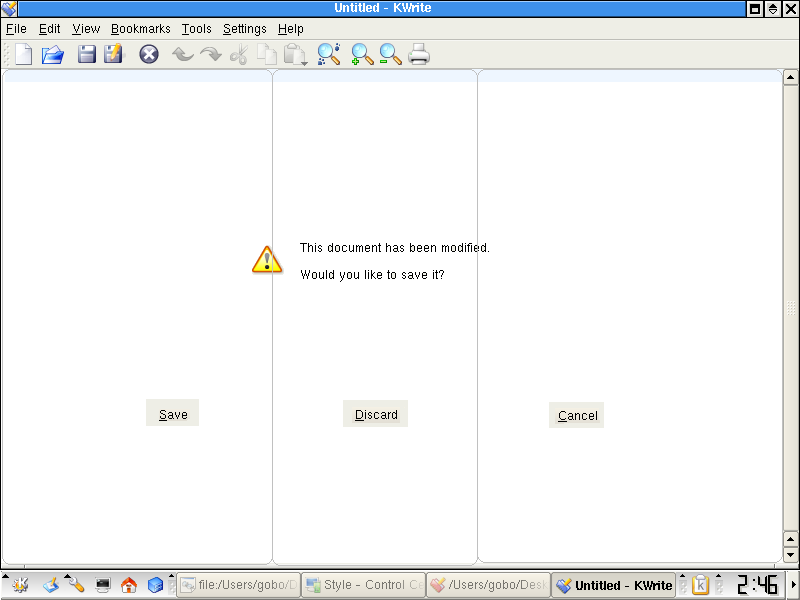The height and width of the screenshot is (600, 800).
Task: Launch the wrench settings icon in the panel
Action: [77, 585]
